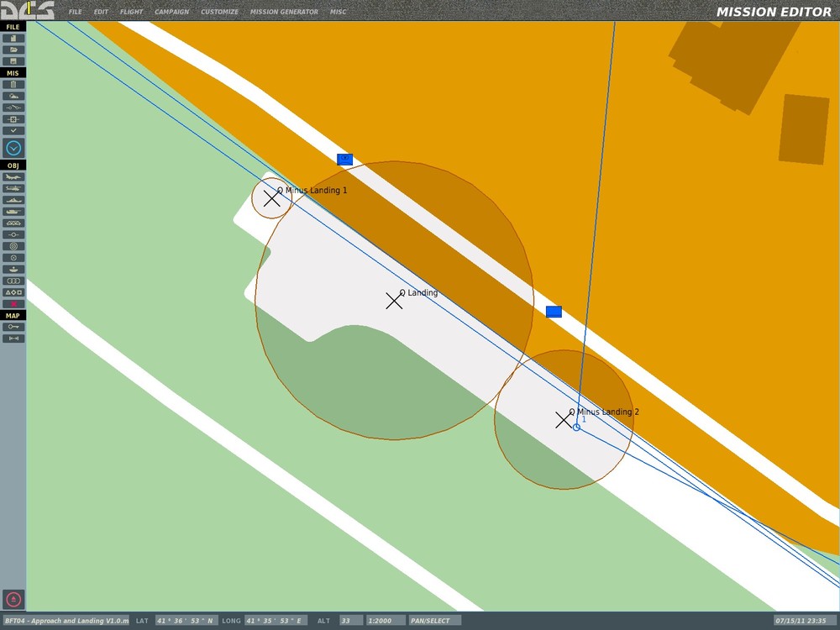
Task: Open the triangle-diamond-square templates tool
Action: pos(13,292)
